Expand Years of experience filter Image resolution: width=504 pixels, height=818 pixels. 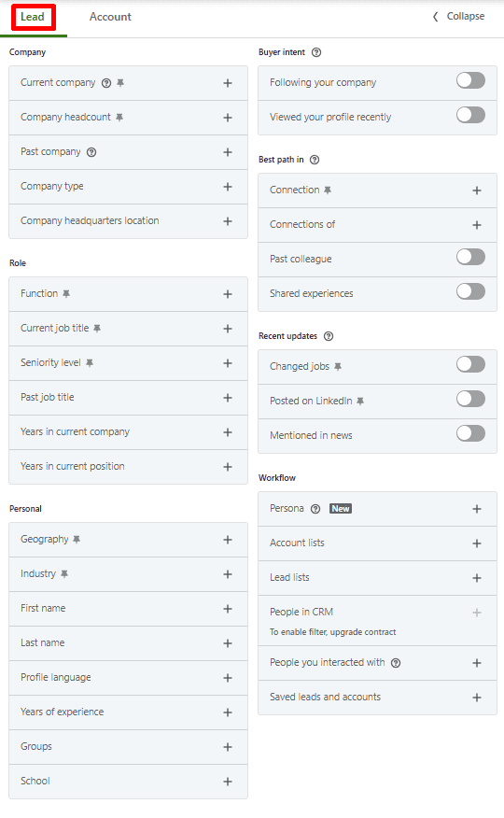point(128,712)
